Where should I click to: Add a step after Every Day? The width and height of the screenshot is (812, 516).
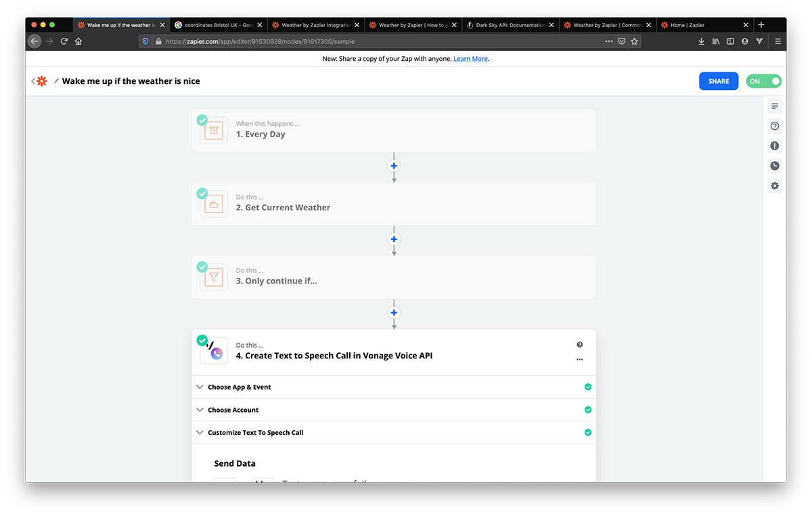coord(394,166)
